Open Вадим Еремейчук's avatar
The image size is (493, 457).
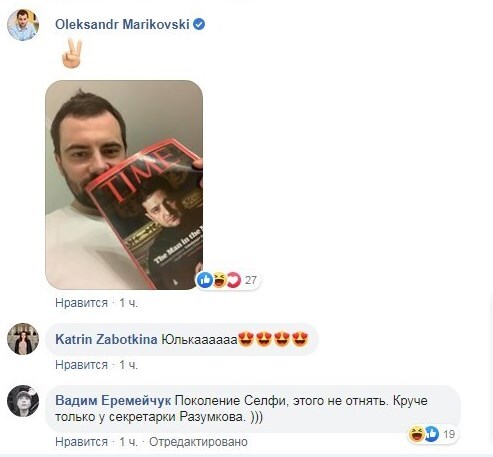(23, 401)
